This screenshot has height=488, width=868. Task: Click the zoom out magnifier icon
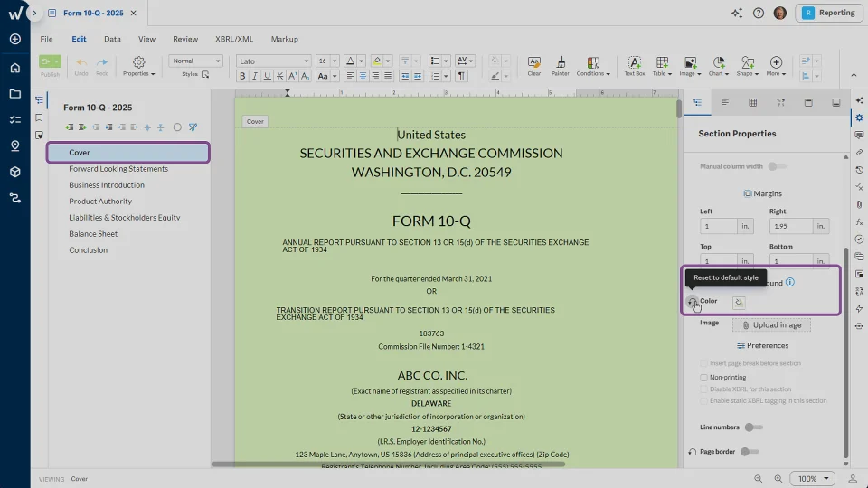(758, 479)
